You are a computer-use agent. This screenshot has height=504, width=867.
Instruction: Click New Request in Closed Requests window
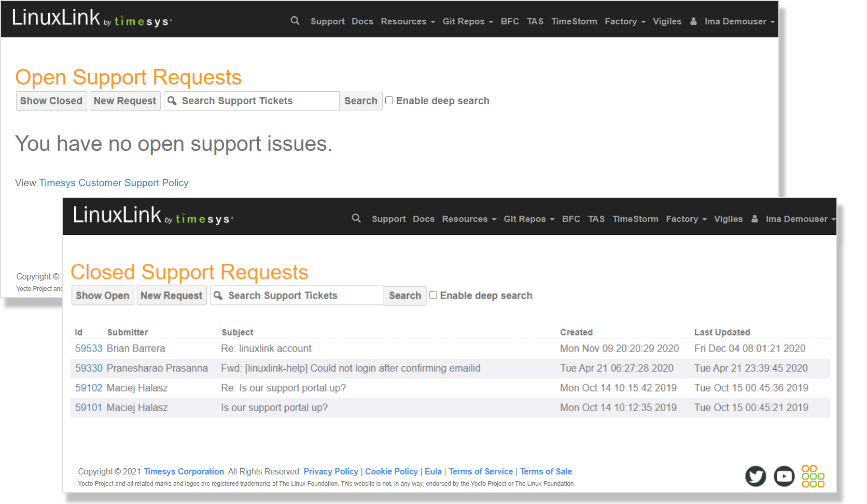(172, 296)
